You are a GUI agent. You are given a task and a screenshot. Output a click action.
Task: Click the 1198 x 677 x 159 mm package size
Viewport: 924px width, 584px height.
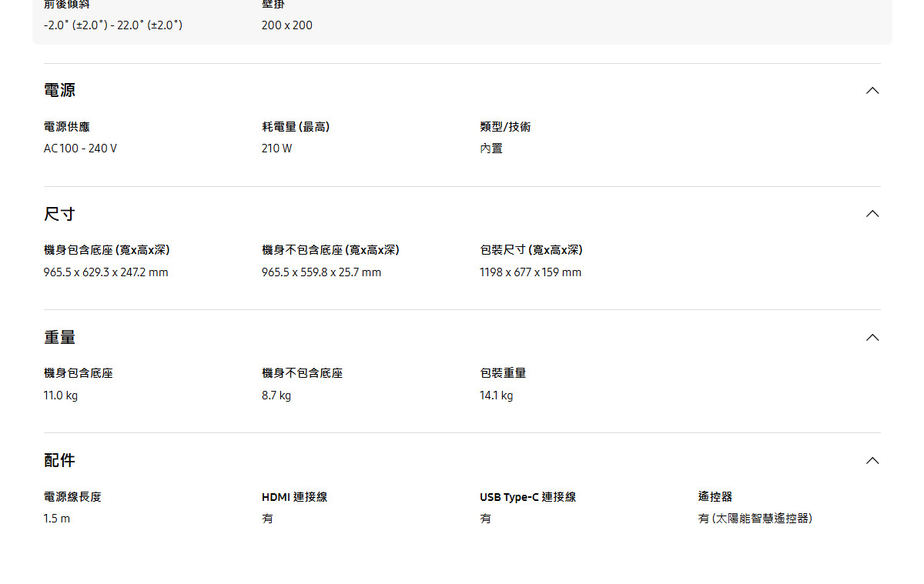click(531, 272)
